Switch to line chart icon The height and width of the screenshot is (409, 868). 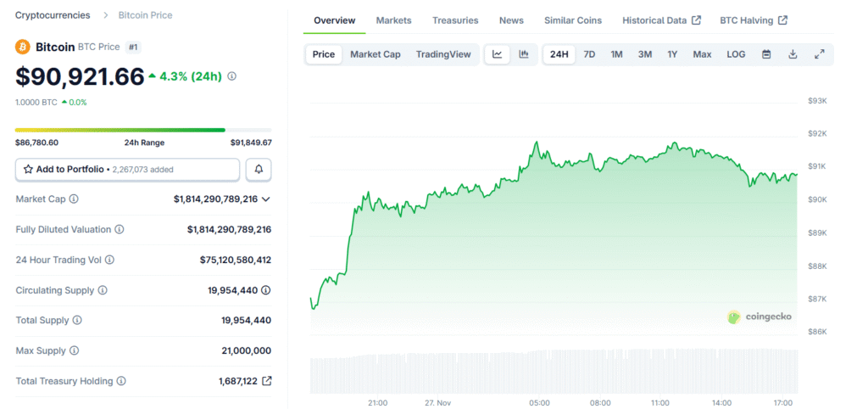497,54
